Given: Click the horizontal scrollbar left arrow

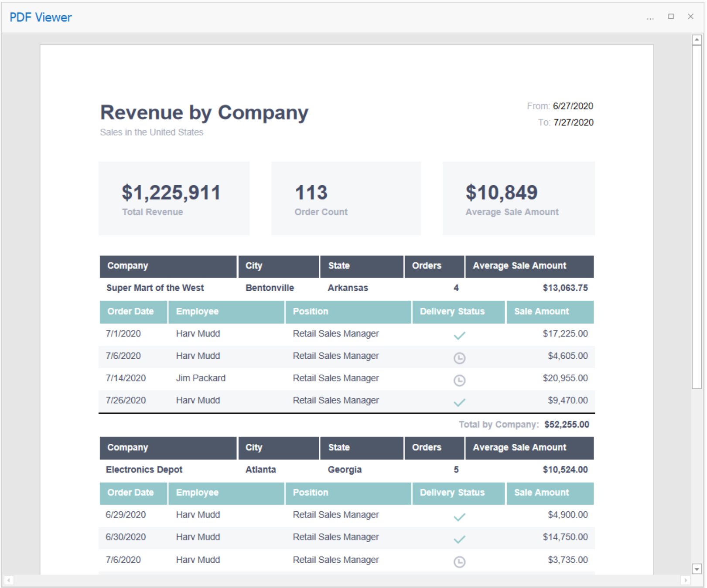Looking at the screenshot, I should pos(8,580).
